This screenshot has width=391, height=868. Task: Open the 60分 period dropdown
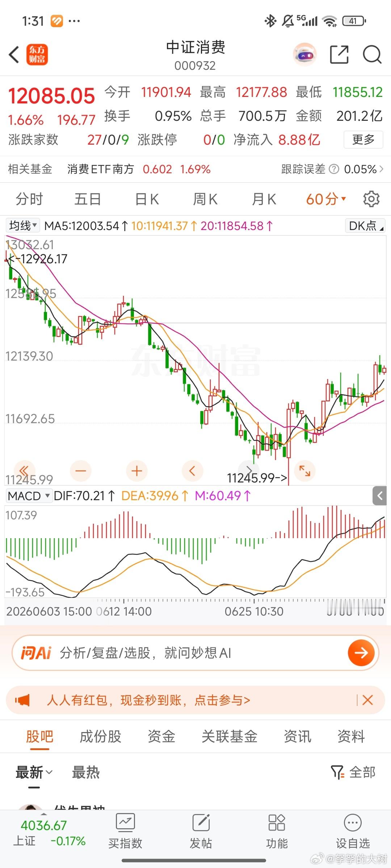[x=326, y=199]
